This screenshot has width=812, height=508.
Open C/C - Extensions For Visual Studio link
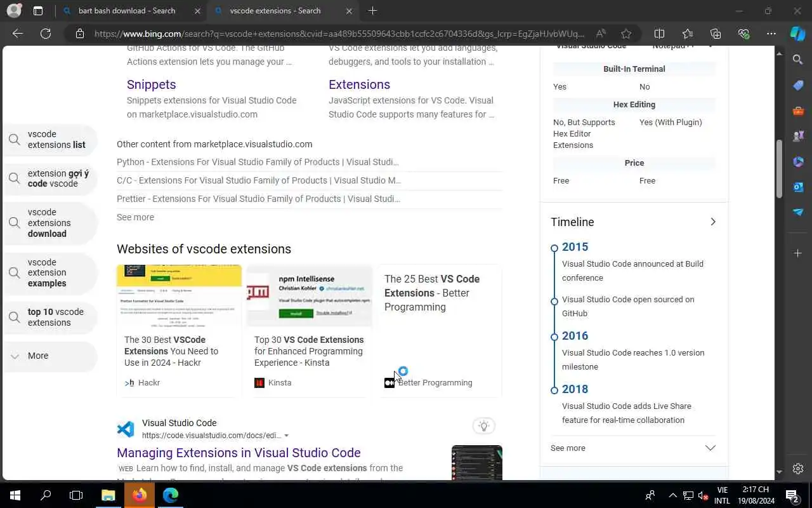tap(259, 180)
